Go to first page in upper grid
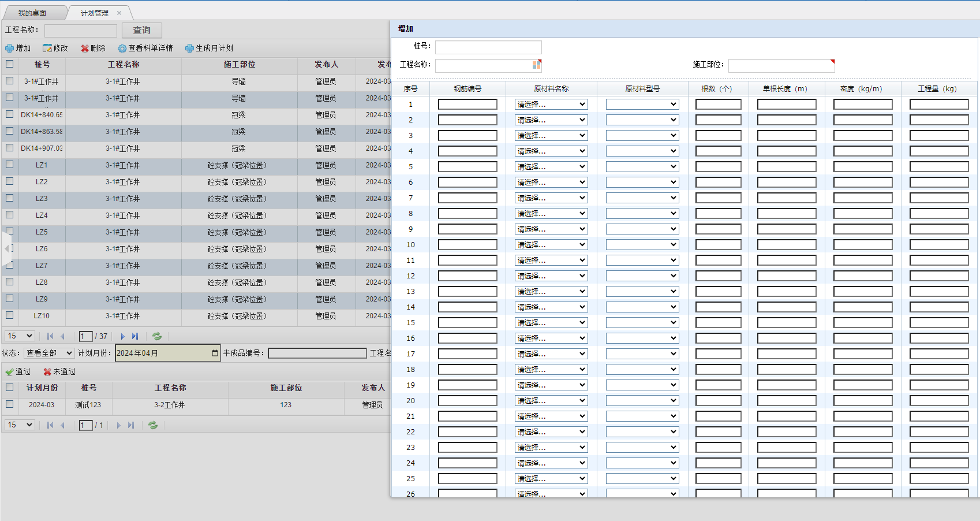 point(50,336)
